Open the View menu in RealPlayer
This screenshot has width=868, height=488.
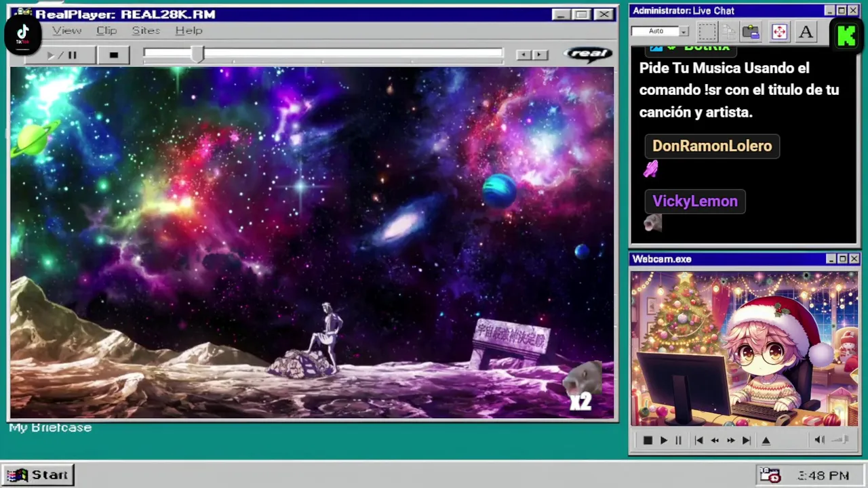(x=67, y=30)
